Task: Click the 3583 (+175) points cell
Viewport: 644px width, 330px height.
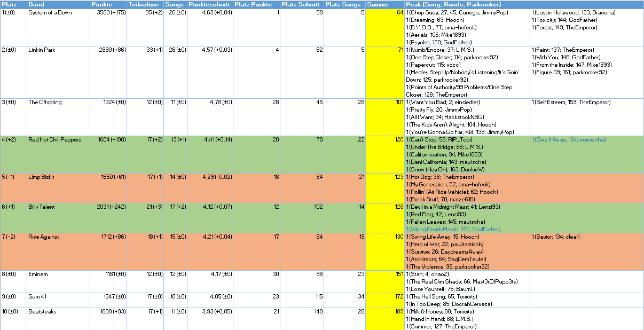Action: coord(108,27)
